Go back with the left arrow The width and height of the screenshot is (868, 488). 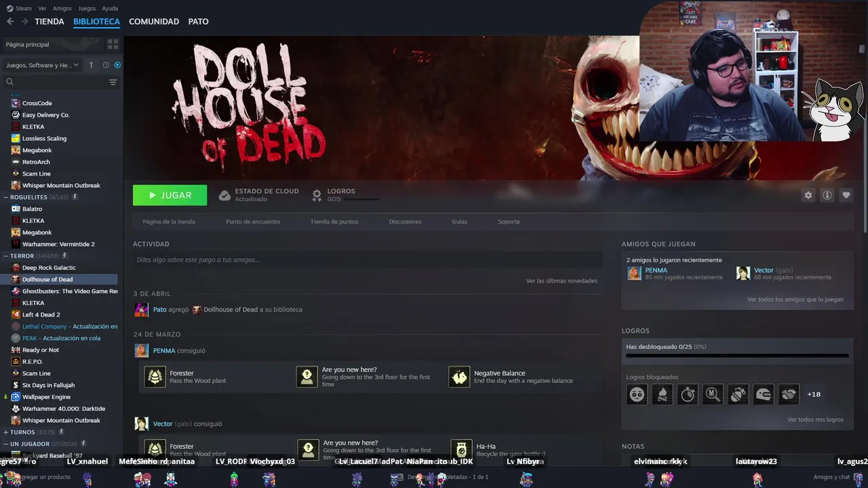[x=10, y=22]
